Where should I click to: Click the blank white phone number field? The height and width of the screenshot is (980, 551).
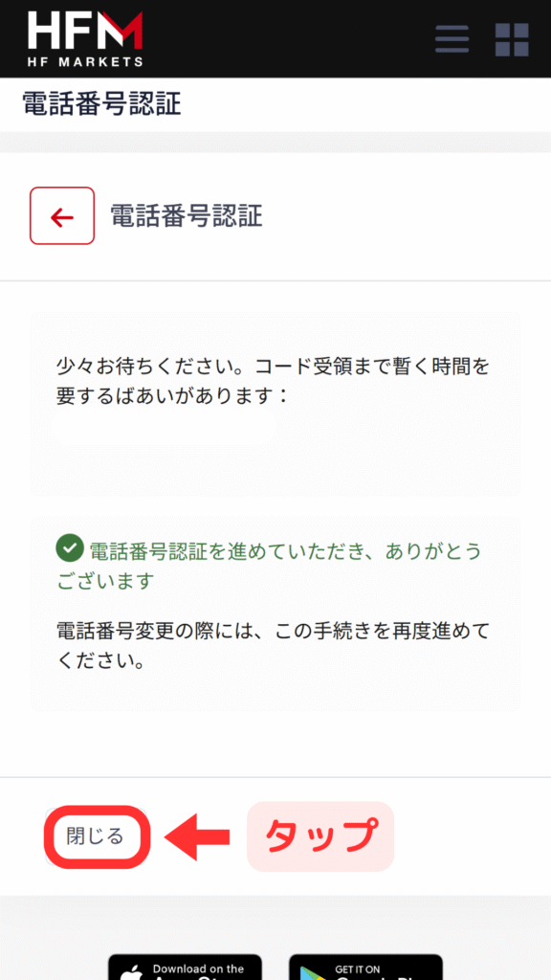164,426
